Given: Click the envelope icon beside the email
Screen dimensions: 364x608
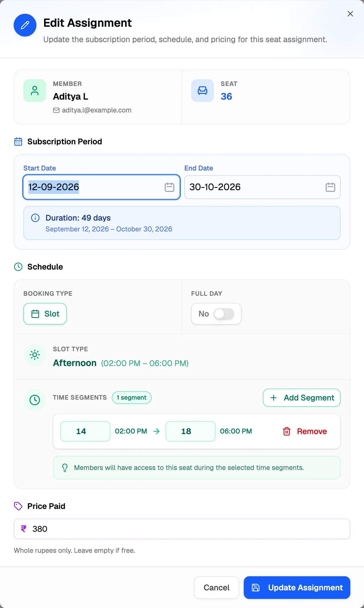Looking at the screenshot, I should [x=56, y=110].
